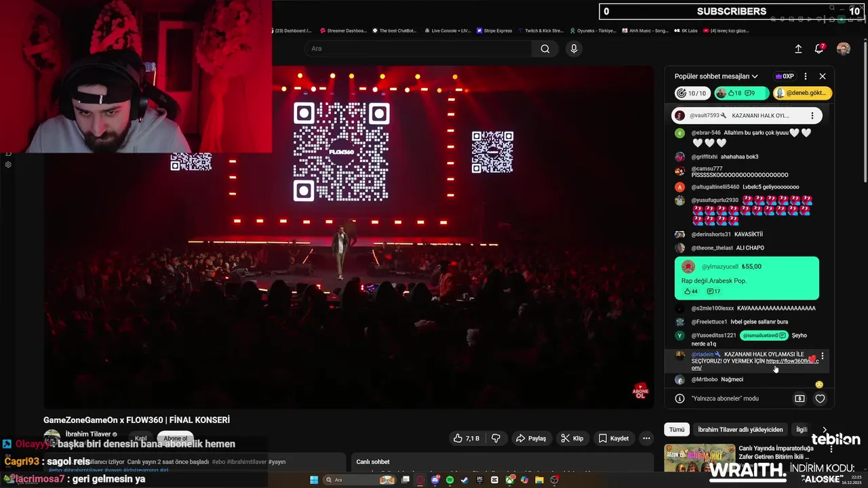Image resolution: width=868 pixels, height=488 pixels.
Task: Open İbrahim Tilaver channel avatar
Action: [x=52, y=437]
